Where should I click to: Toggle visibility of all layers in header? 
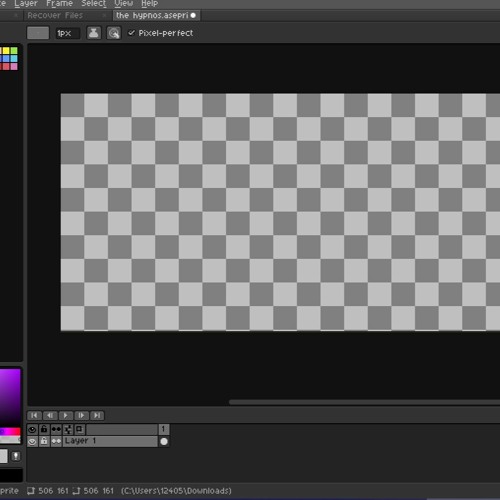click(32, 429)
